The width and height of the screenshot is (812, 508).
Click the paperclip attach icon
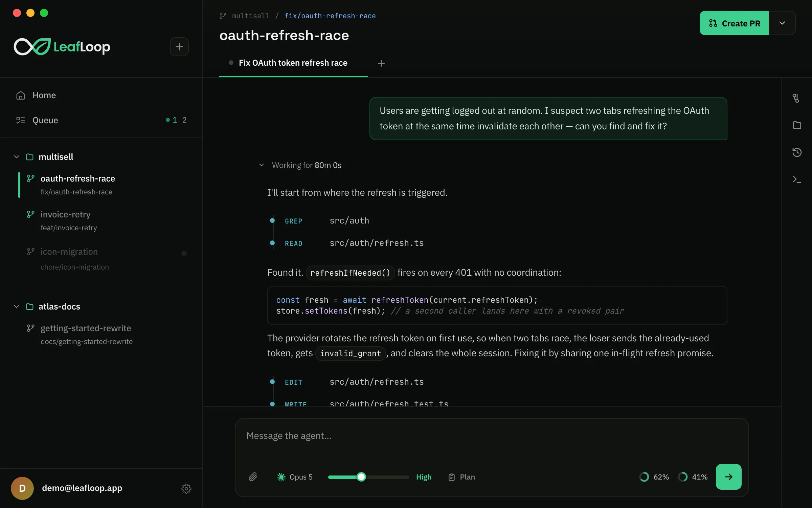click(x=253, y=477)
